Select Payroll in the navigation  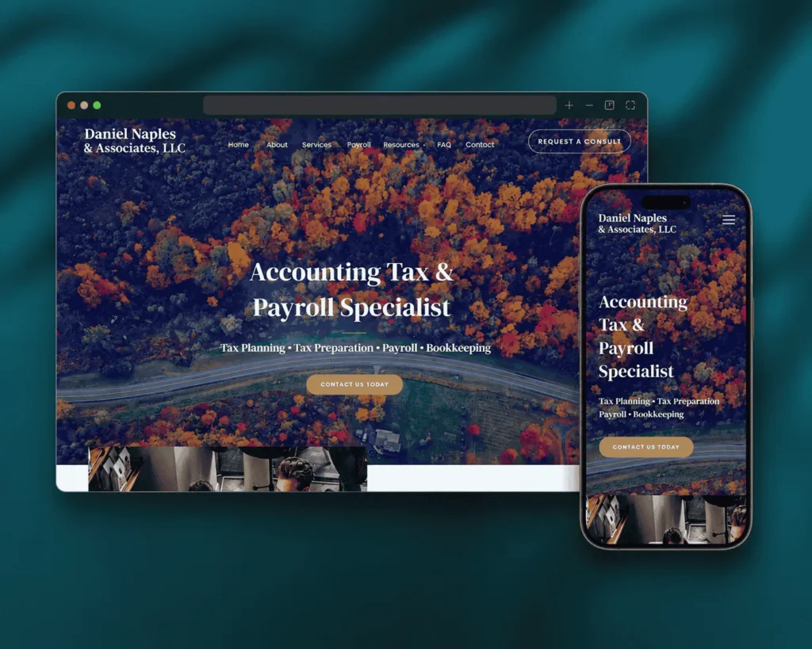pyautogui.click(x=358, y=144)
